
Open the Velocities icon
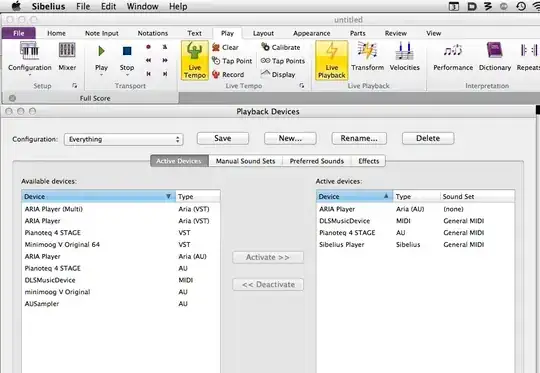tap(404, 51)
